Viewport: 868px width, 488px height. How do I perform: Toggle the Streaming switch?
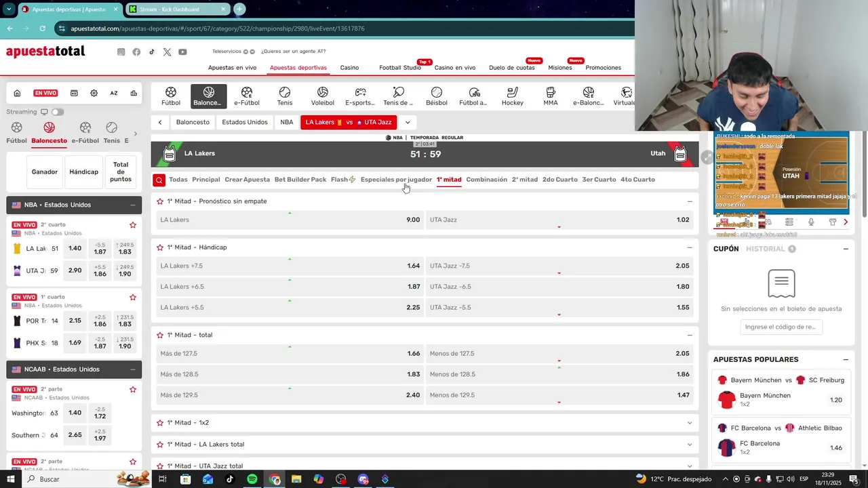tap(57, 112)
